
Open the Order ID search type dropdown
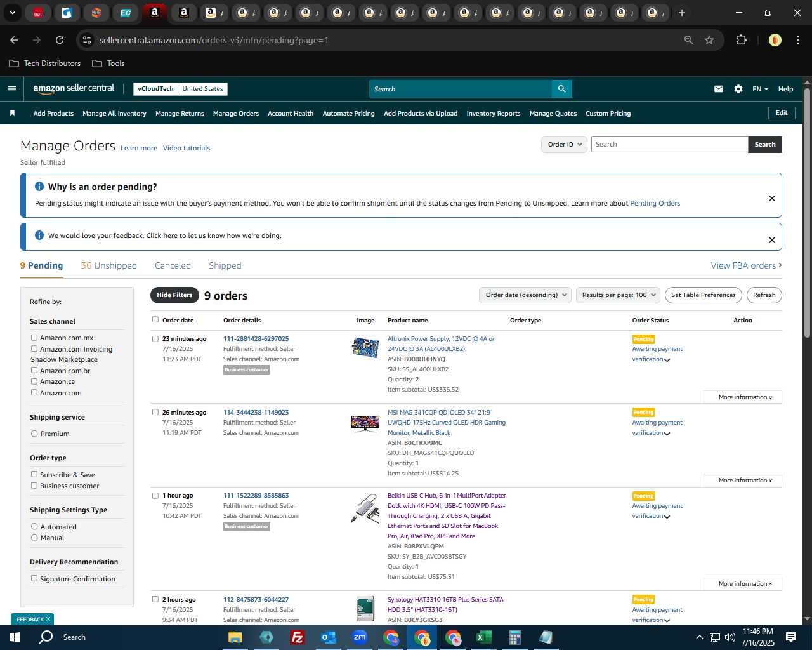pyautogui.click(x=565, y=145)
